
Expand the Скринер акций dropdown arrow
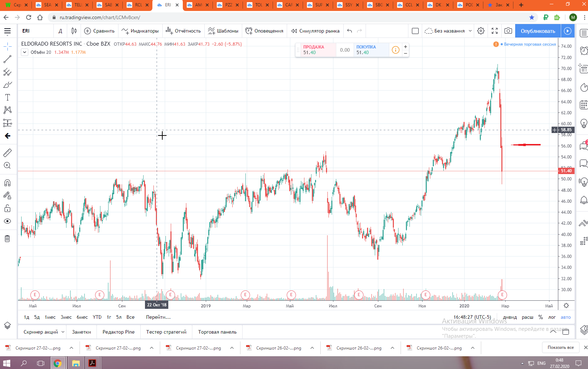63,332
